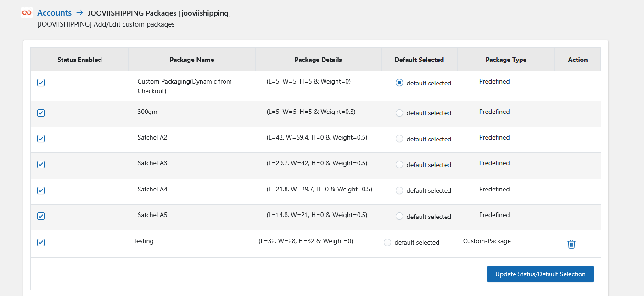Screen dimensions: 644x296
Task: Click the breadcrumb arrow after Accounts
Action: pos(79,13)
